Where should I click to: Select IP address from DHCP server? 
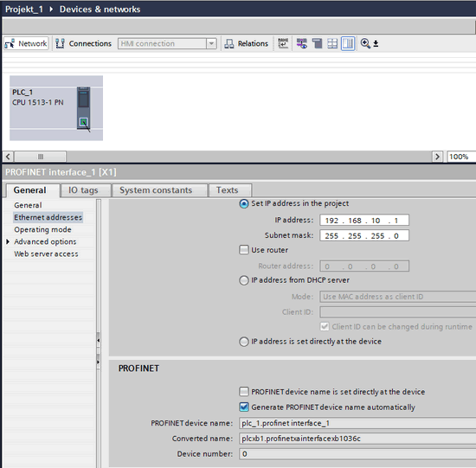click(244, 280)
